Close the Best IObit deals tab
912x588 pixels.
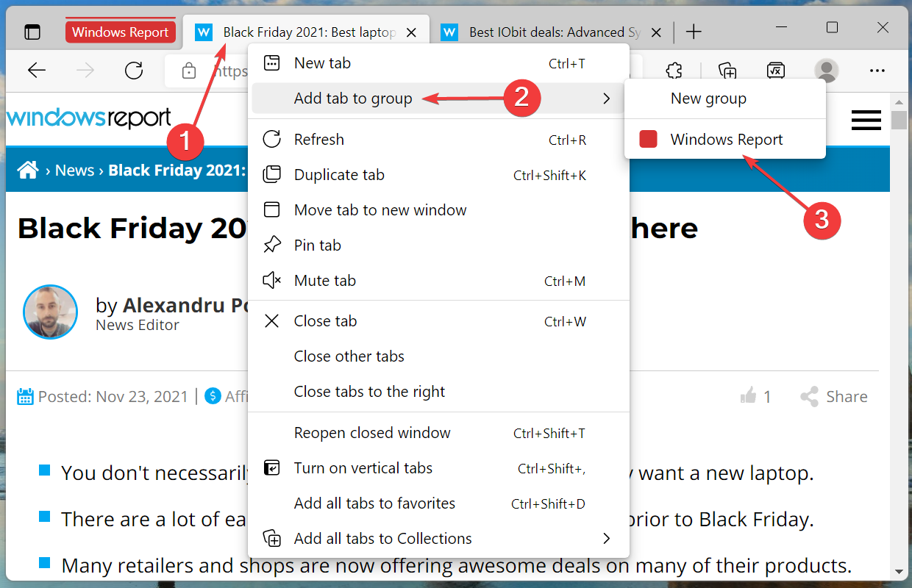click(658, 32)
